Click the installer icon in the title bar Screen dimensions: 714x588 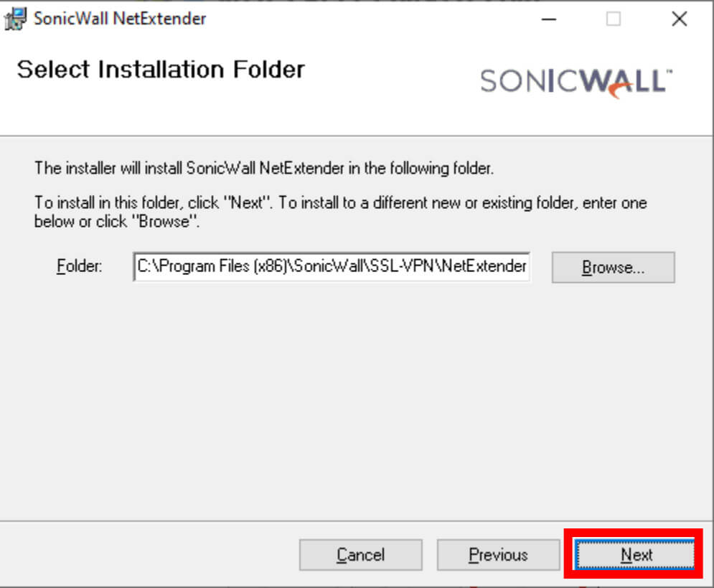pyautogui.click(x=16, y=19)
